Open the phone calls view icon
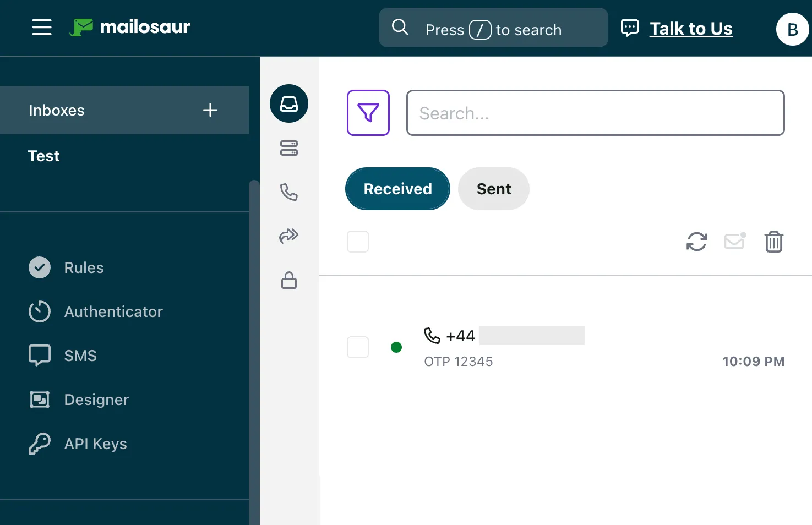This screenshot has height=525, width=812. 288,193
